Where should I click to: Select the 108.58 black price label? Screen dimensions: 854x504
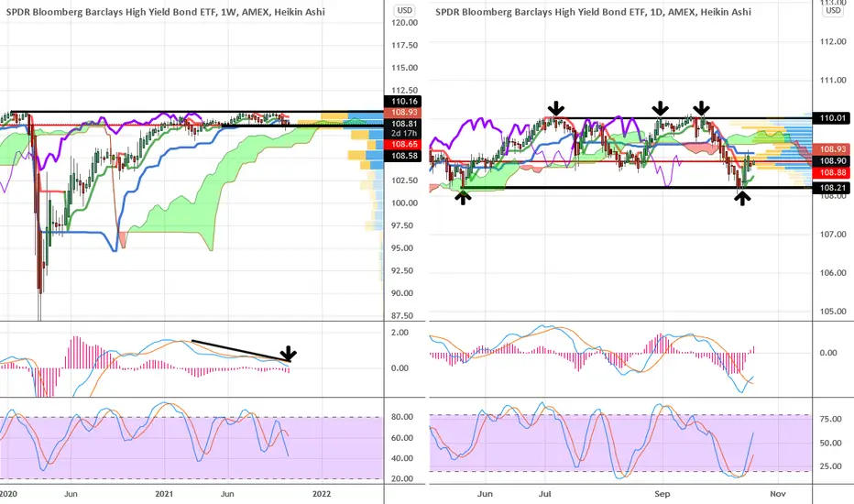(x=402, y=156)
